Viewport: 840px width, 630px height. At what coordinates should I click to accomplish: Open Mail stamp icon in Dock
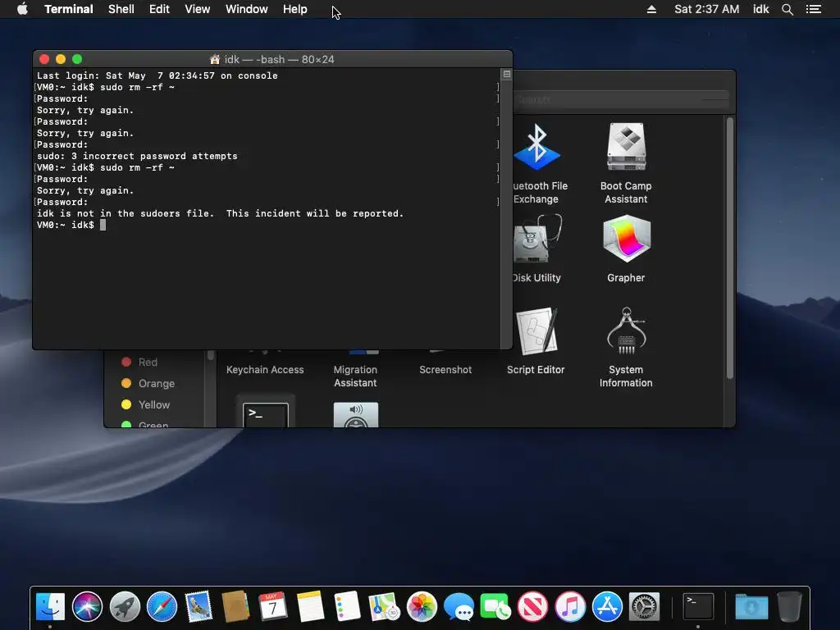click(199, 606)
